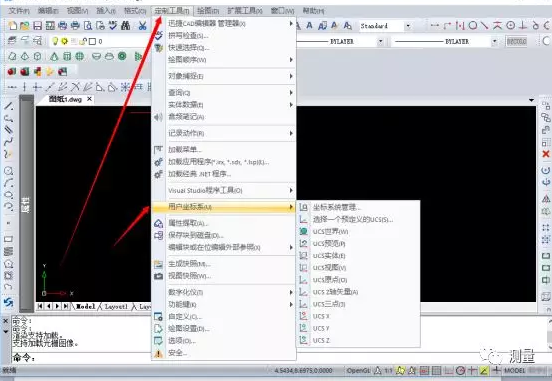
Task: Switch to the Model tab
Action: click(x=86, y=306)
